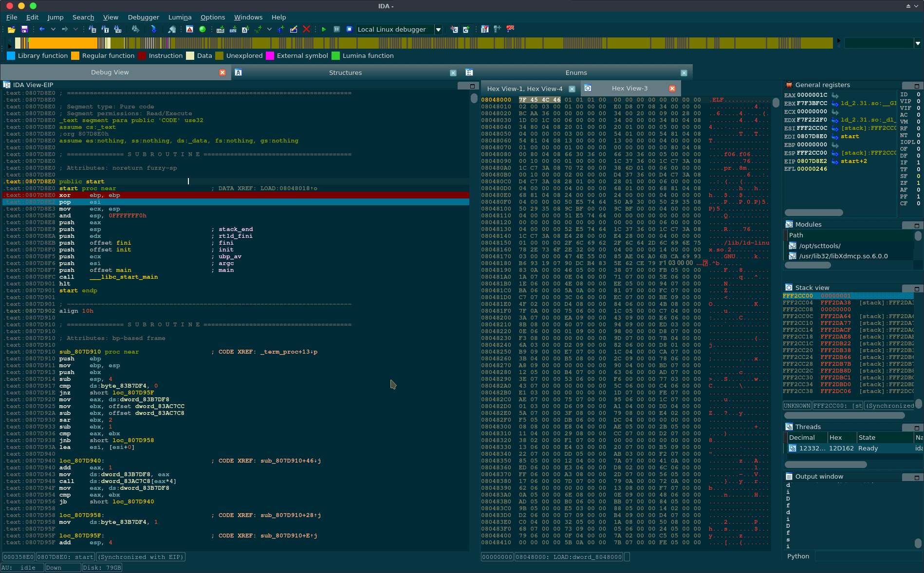Image resolution: width=924 pixels, height=573 pixels.
Task: Expand the back navigation history dropdown
Action: coord(53,29)
